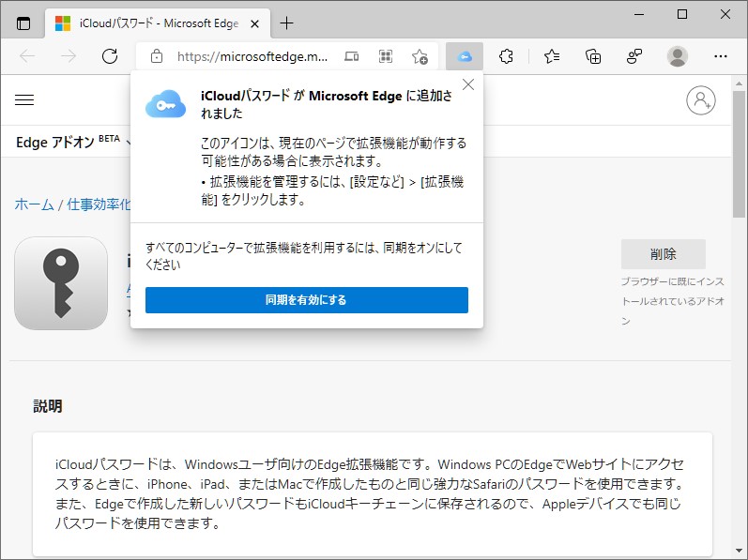Viewport: 748px width, 560px height.
Task: Open the browser profile avatar
Action: pos(677,56)
